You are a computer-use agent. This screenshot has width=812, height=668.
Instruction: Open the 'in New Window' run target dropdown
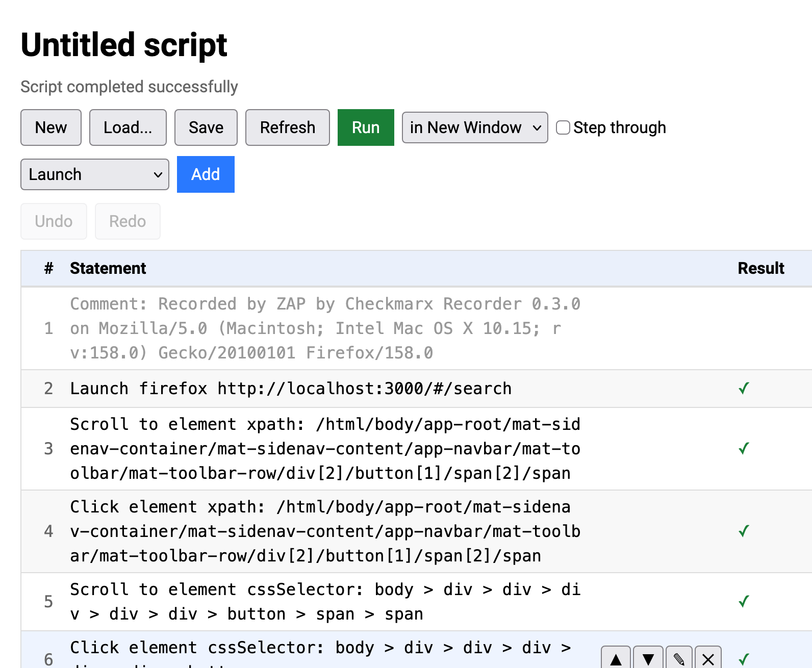click(475, 127)
